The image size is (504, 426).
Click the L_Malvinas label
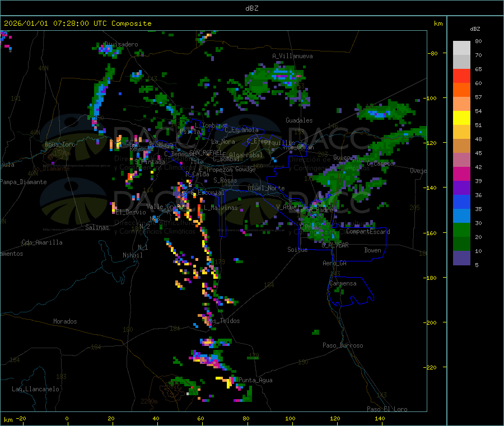click(x=221, y=208)
